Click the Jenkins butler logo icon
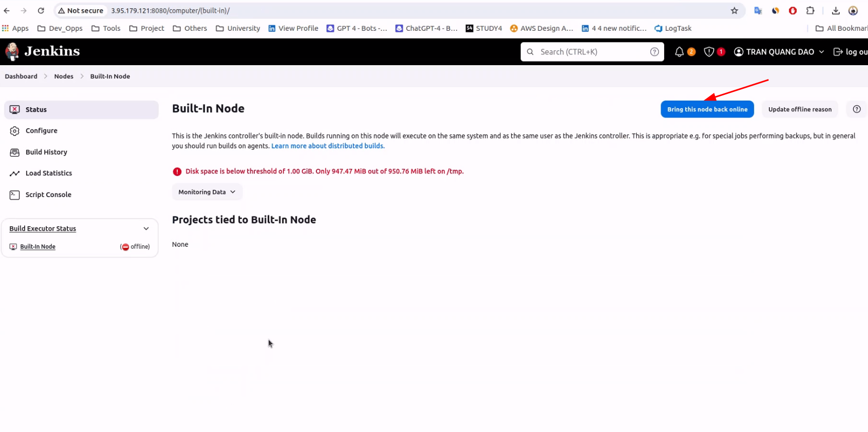Viewport: 868px width, 432px height. [x=12, y=51]
